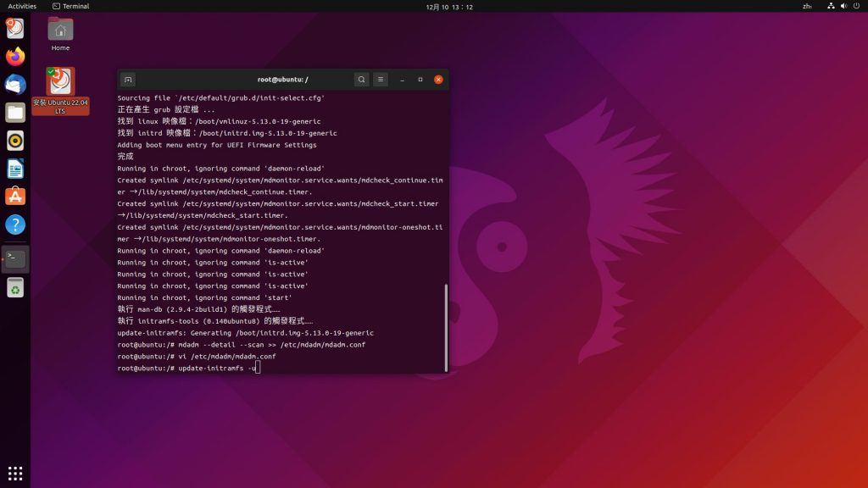Click the 'Adding boot menu entry for UEFI' line
This screenshot has width=868, height=488.
point(217,145)
